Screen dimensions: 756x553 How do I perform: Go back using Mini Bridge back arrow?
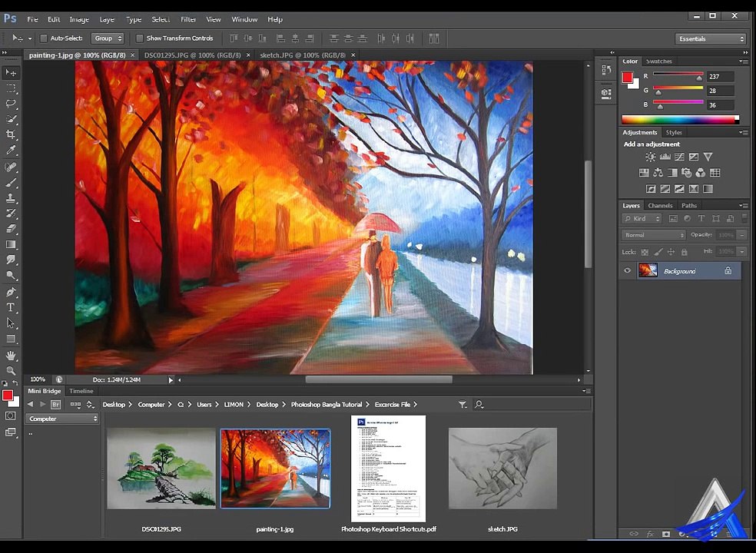tap(31, 404)
